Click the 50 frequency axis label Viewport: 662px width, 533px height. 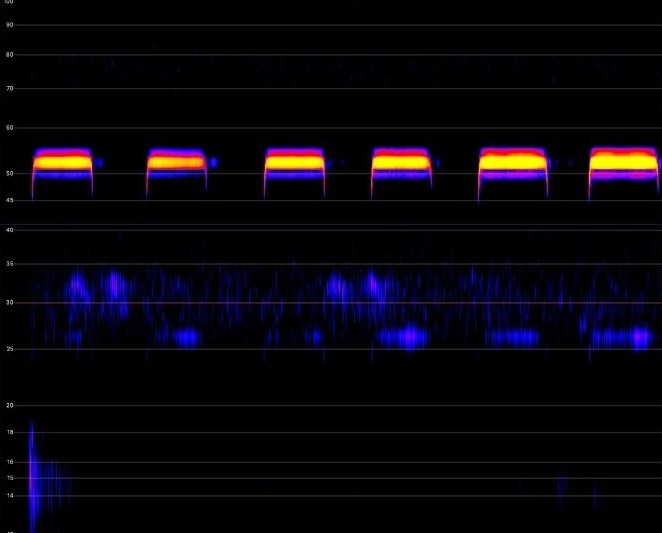click(9, 173)
